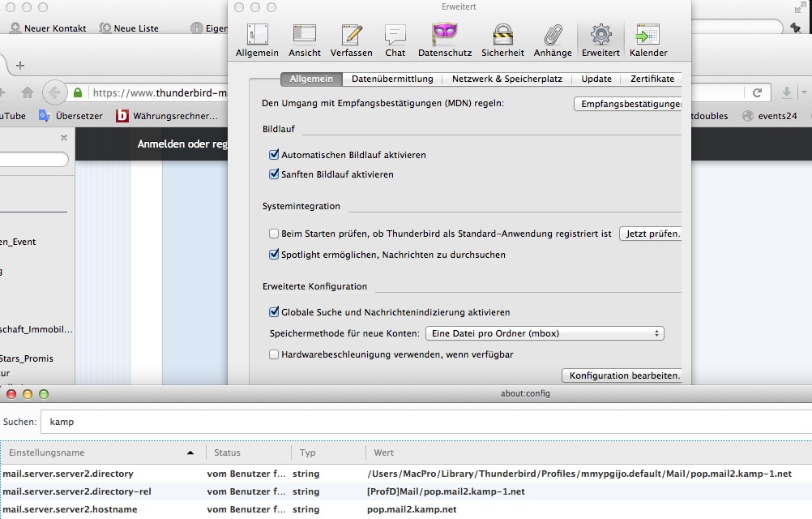Select the Erweitert gear icon pane

coord(600,41)
